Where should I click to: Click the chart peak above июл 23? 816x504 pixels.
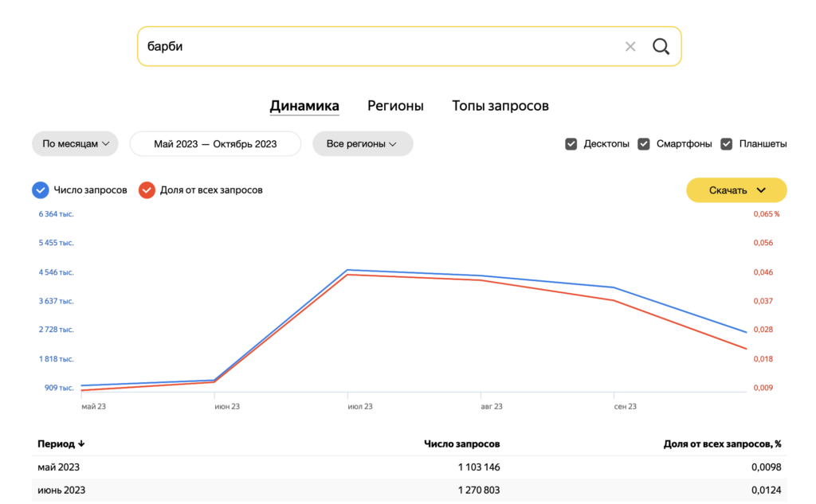point(347,271)
